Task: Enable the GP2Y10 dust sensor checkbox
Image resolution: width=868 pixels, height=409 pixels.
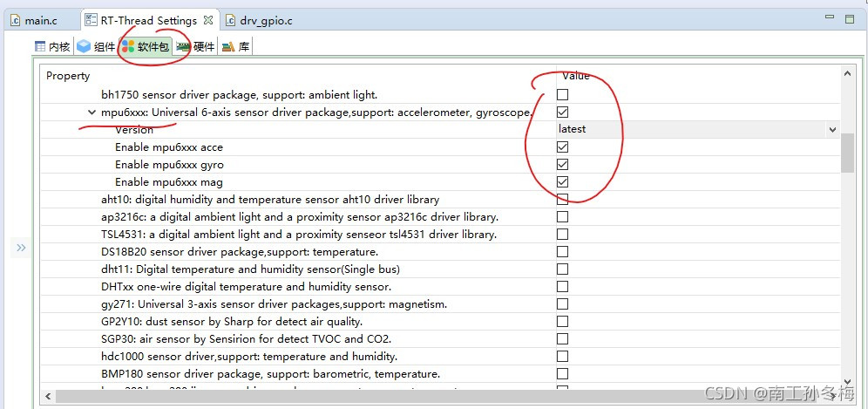Action: click(x=562, y=322)
